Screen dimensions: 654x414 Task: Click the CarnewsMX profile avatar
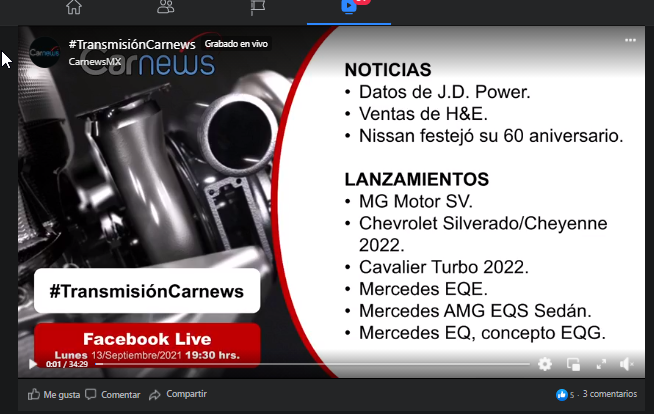[45, 53]
